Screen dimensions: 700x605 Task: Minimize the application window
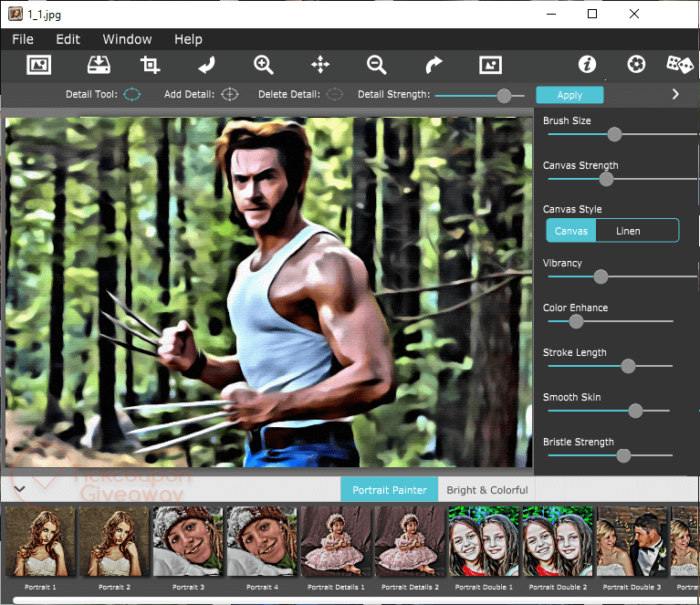551,14
